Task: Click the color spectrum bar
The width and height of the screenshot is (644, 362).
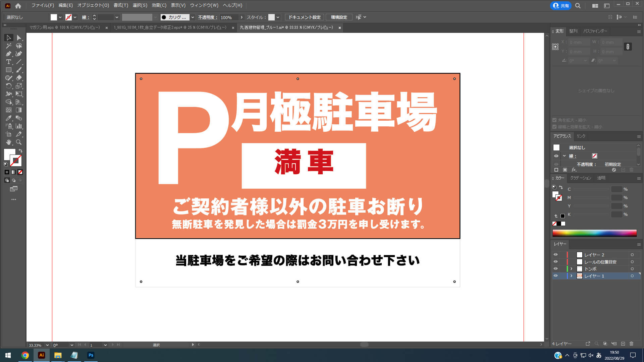Action: click(594, 233)
